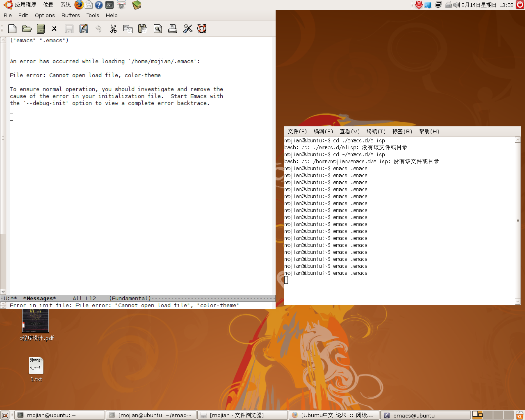Click the (Fundamental) mode indicator in mode line
Viewport: 525px width, 420px height.
click(130, 298)
